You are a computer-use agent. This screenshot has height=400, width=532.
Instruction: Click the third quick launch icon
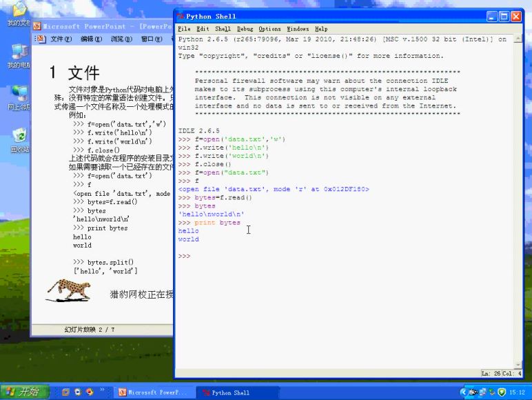pyautogui.click(x=90, y=392)
